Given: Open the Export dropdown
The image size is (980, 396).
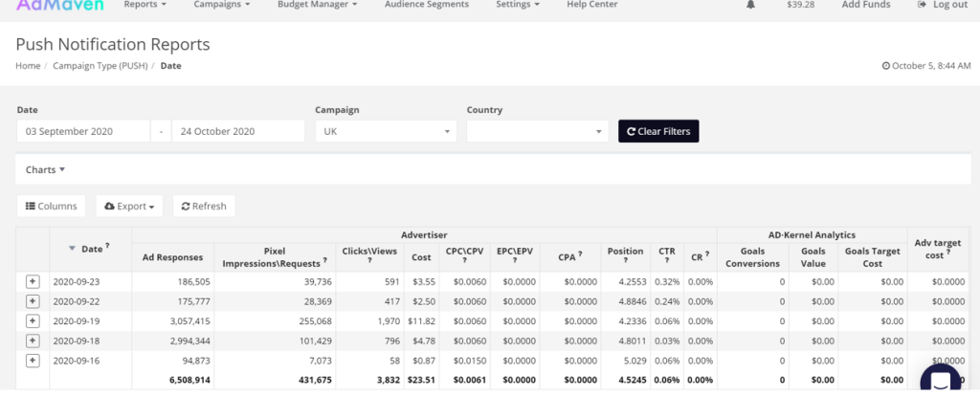Looking at the screenshot, I should tap(129, 206).
